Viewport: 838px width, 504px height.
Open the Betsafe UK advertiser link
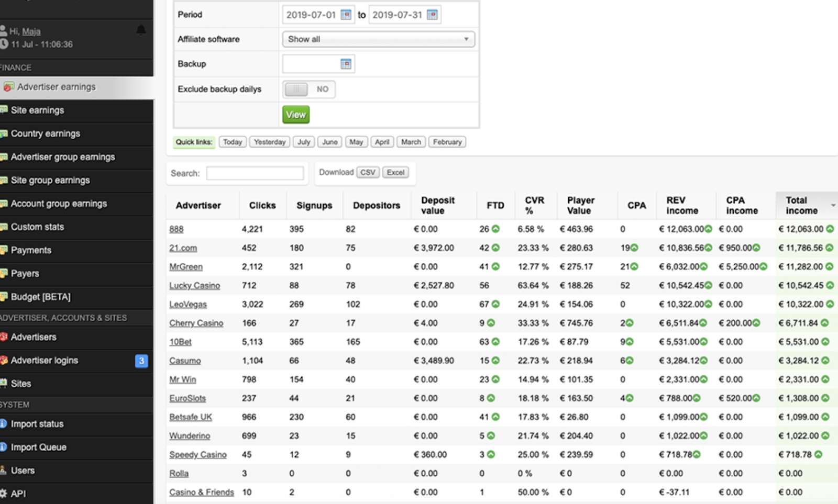pyautogui.click(x=191, y=417)
